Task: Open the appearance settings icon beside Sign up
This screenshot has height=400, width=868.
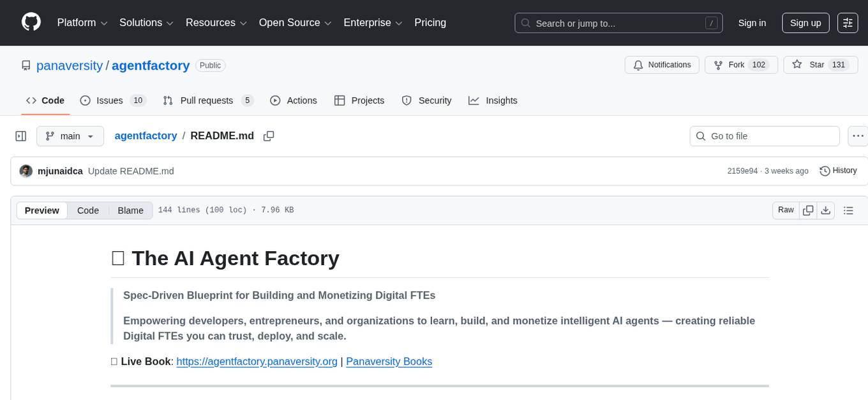Action: click(x=847, y=22)
